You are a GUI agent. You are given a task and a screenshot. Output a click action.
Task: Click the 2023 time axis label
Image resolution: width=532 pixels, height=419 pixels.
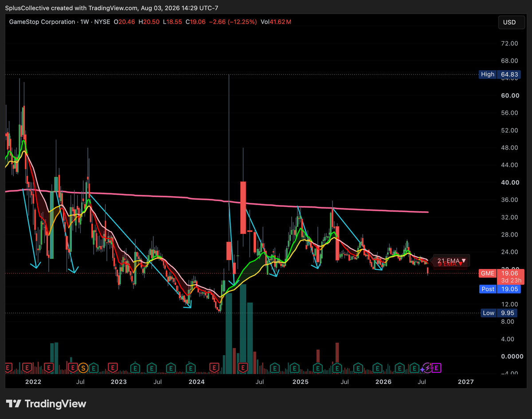(118, 382)
